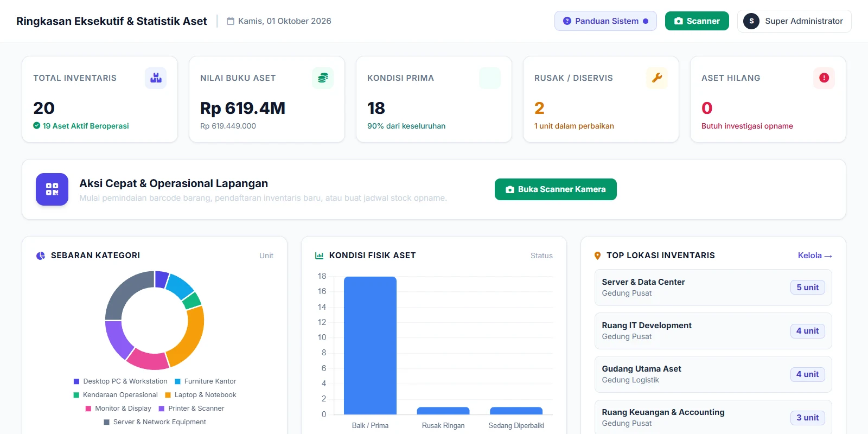
Task: Click the Top Lokasi map pin icon
Action: pyautogui.click(x=597, y=256)
